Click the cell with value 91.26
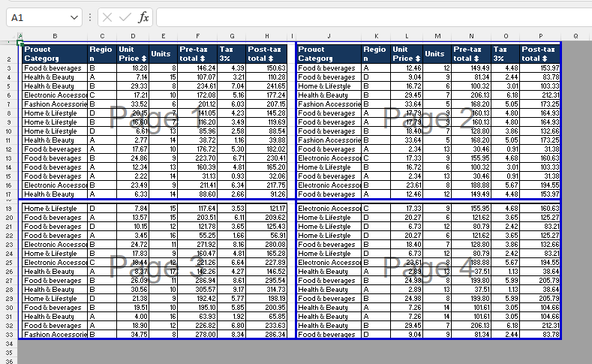This screenshot has width=592, height=364. pyautogui.click(x=267, y=194)
